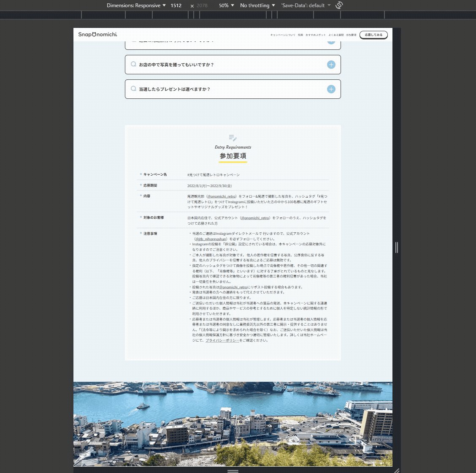Click the pencil memo icon above 参加要項 heading
The width and height of the screenshot is (476, 473).
233,138
